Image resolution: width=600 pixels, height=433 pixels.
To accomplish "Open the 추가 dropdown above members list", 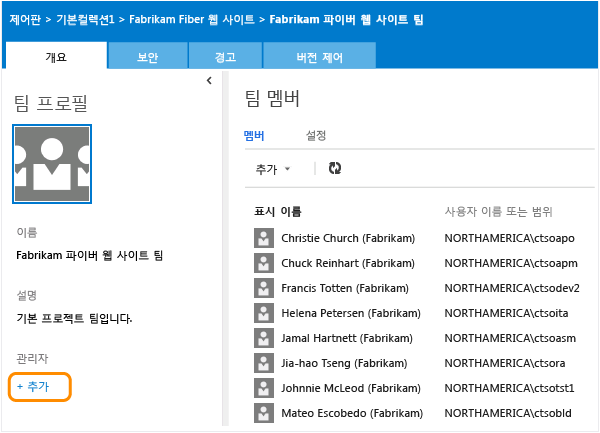I will 273,169.
